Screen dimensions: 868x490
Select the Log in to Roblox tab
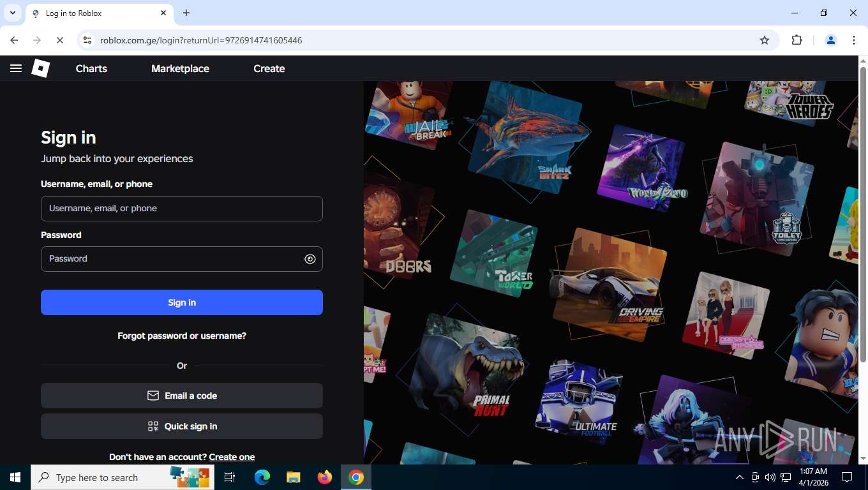[x=99, y=13]
